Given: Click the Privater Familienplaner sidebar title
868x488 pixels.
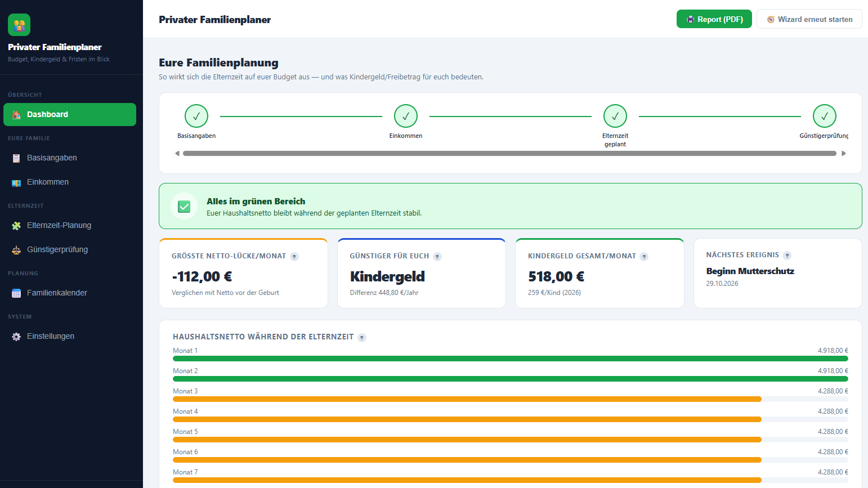Looking at the screenshot, I should (55, 47).
